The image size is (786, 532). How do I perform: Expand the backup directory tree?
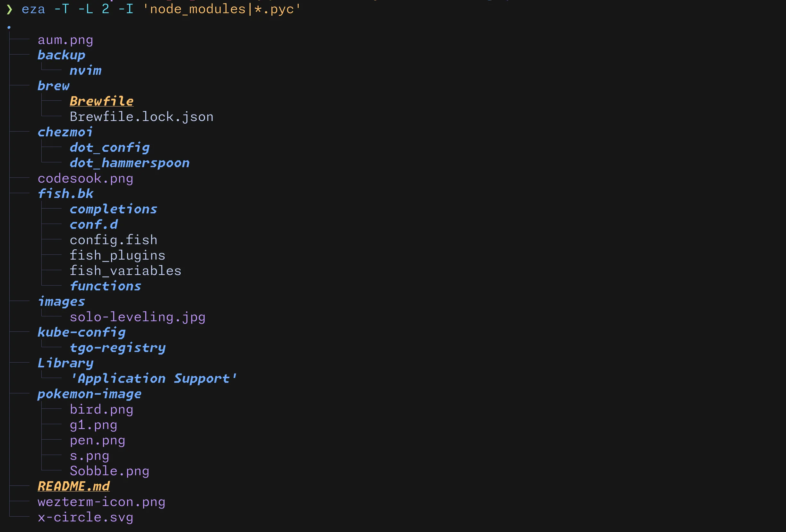(x=61, y=55)
